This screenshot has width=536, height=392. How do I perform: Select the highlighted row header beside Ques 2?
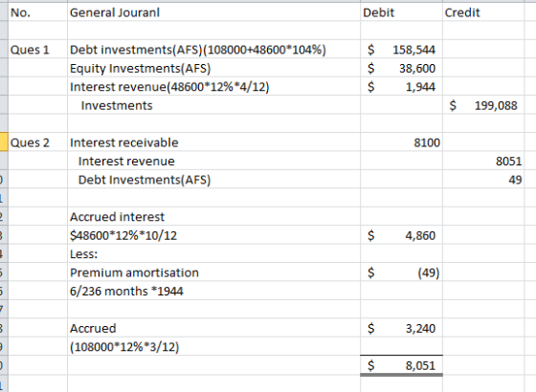(x=4, y=142)
